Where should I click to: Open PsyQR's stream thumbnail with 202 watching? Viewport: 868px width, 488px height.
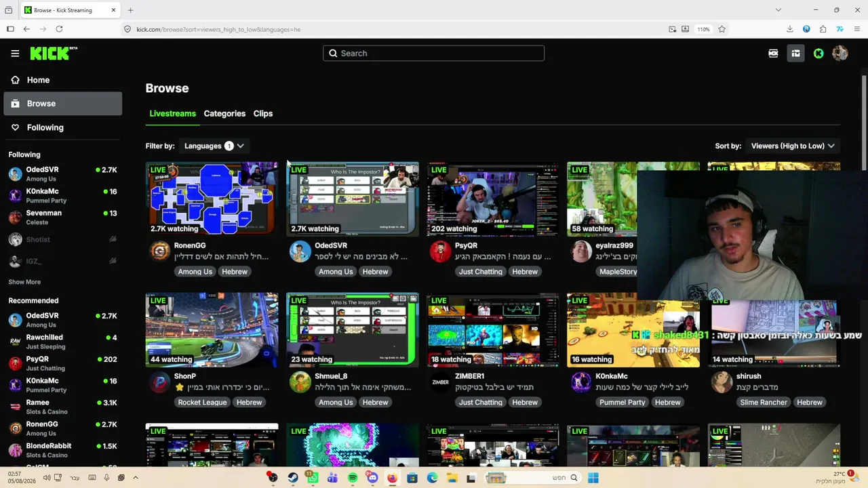point(493,199)
